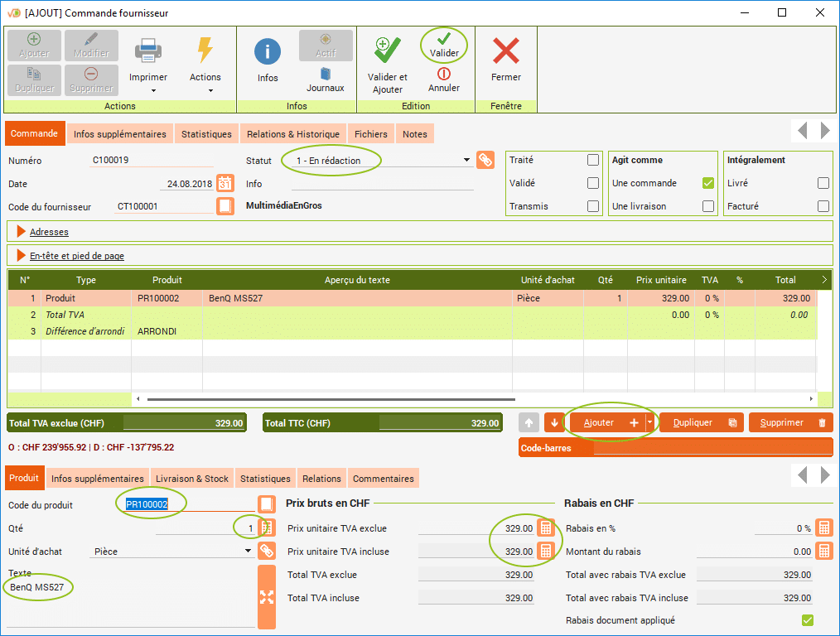Open the calendar picker next to Date
Image resolution: width=840 pixels, height=636 pixels.
225,184
